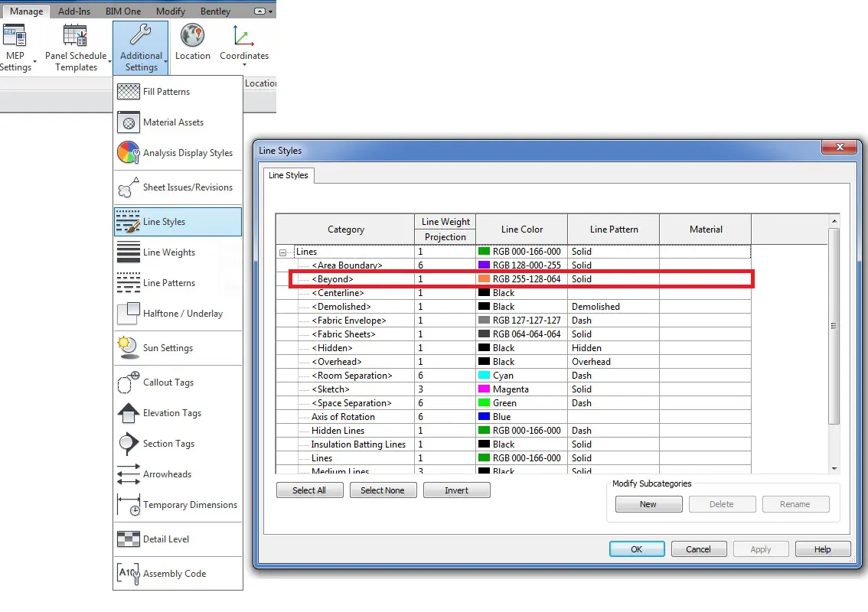This screenshot has height=612, width=868.
Task: Open Panel Schedule Templates icon
Action: (75, 35)
